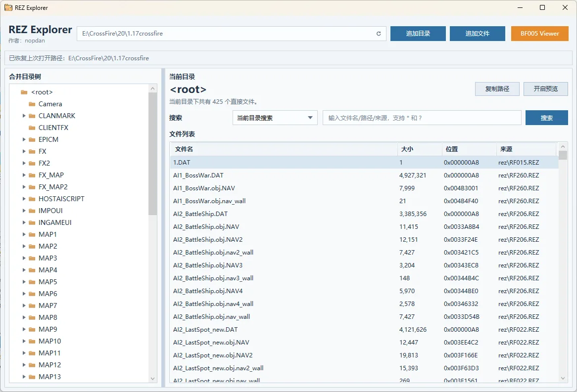Expand the IMPOUI tree node
Screen dimensions: 577x392
pos(24,211)
